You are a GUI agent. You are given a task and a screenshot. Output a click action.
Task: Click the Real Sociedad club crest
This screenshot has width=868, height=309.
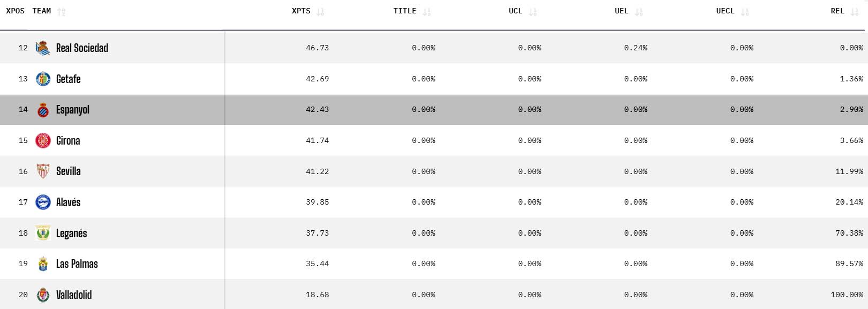[x=43, y=48]
